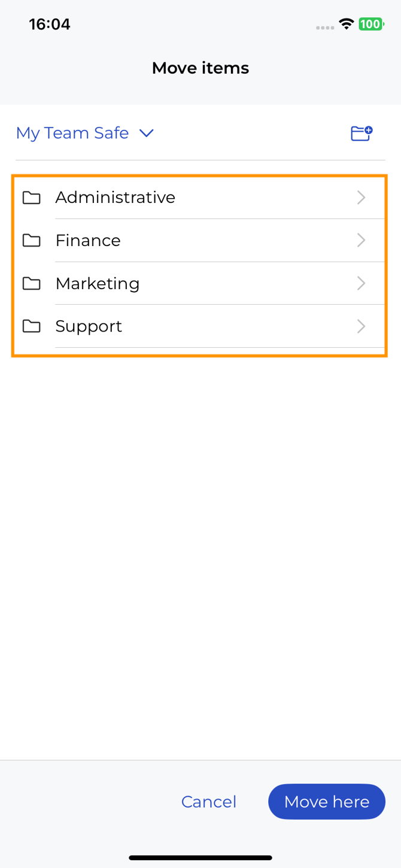401x868 pixels.
Task: Click the dropdown arrow beside My Team Safe
Action: point(147,133)
